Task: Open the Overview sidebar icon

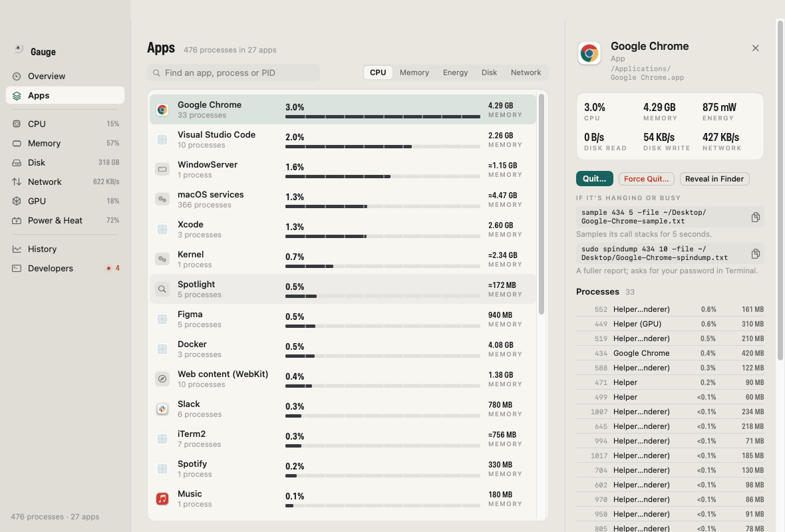Action: pos(17,76)
